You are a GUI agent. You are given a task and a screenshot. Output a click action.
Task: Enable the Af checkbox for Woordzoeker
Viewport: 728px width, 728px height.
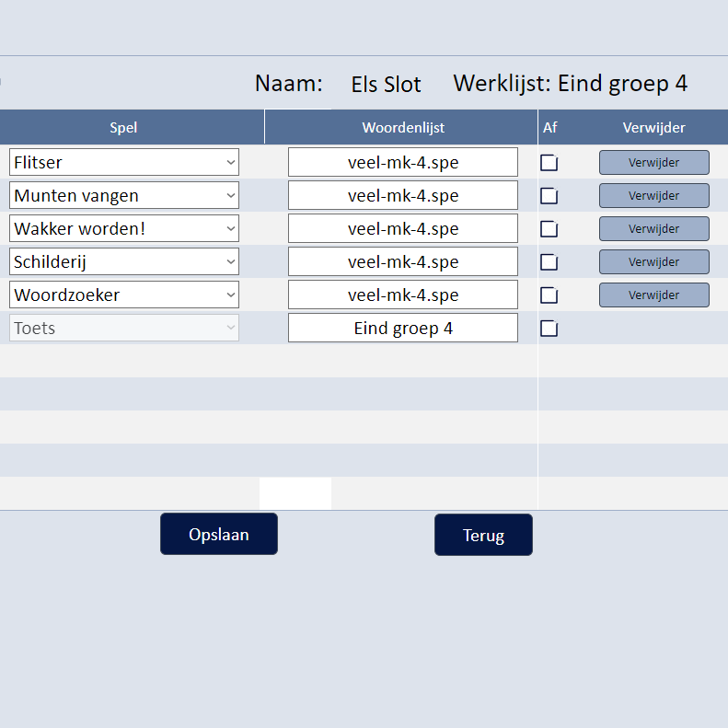549,295
